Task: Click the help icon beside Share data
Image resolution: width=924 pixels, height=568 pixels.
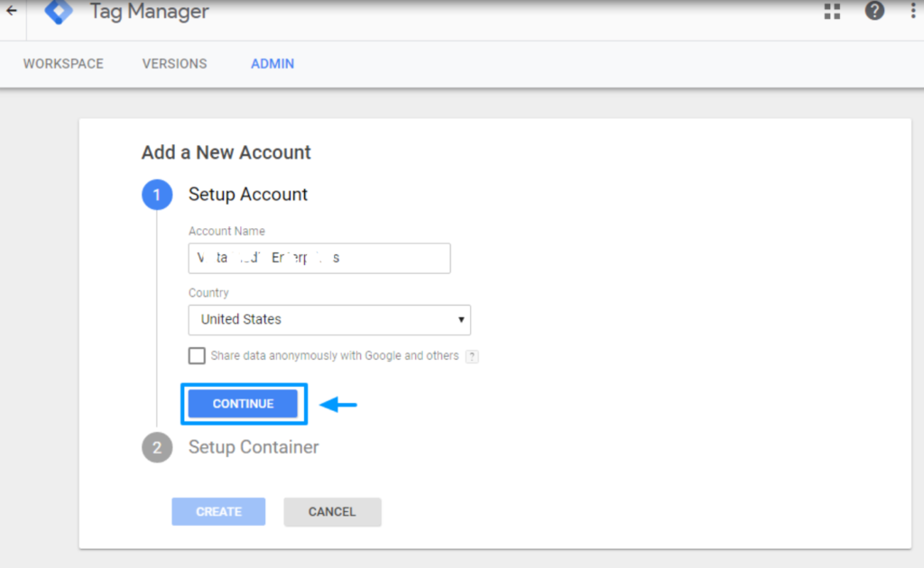Action: pos(472,356)
